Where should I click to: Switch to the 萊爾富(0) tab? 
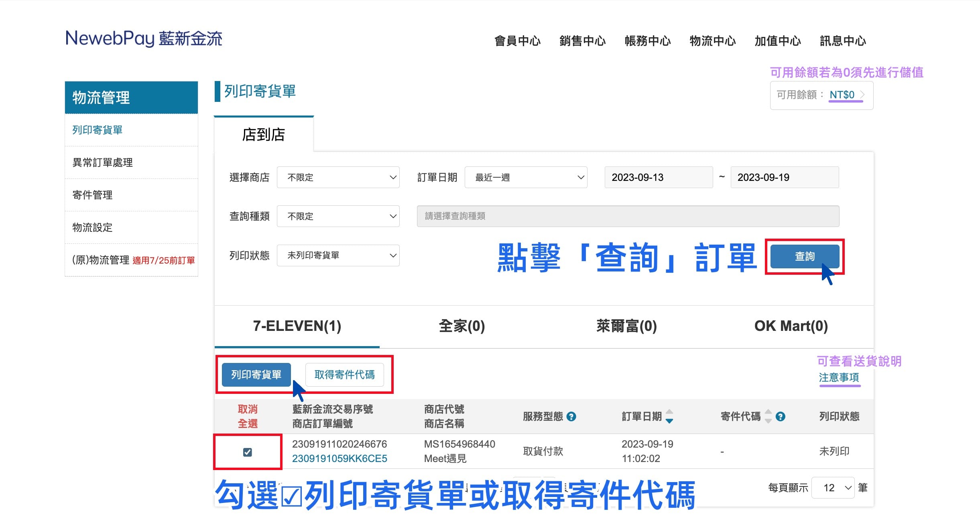coord(626,326)
